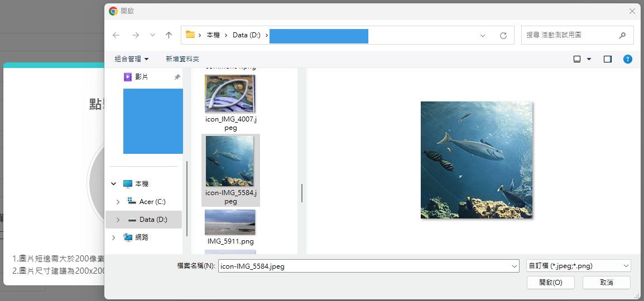Change view with the view layout icon
Image resolution: width=644 pixels, height=301 pixels.
pyautogui.click(x=577, y=59)
